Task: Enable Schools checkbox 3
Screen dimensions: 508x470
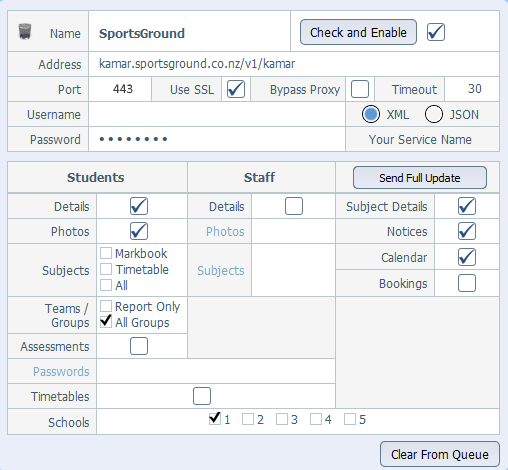Action: click(282, 419)
